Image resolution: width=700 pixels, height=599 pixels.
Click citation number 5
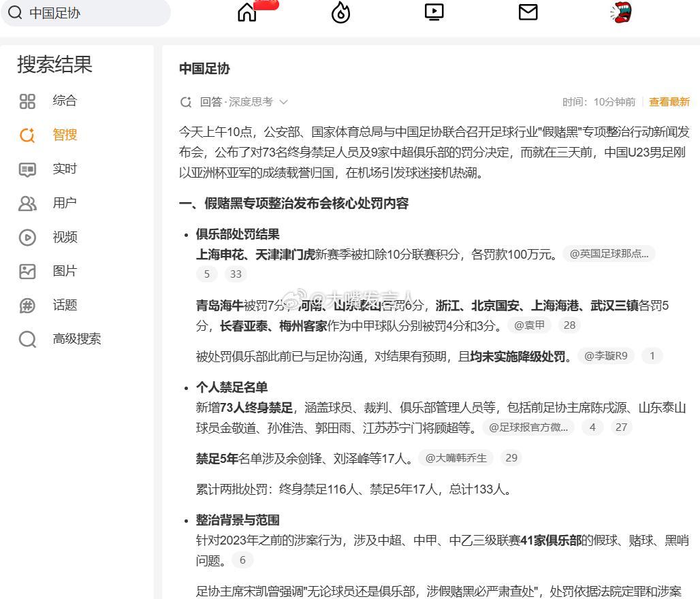207,274
